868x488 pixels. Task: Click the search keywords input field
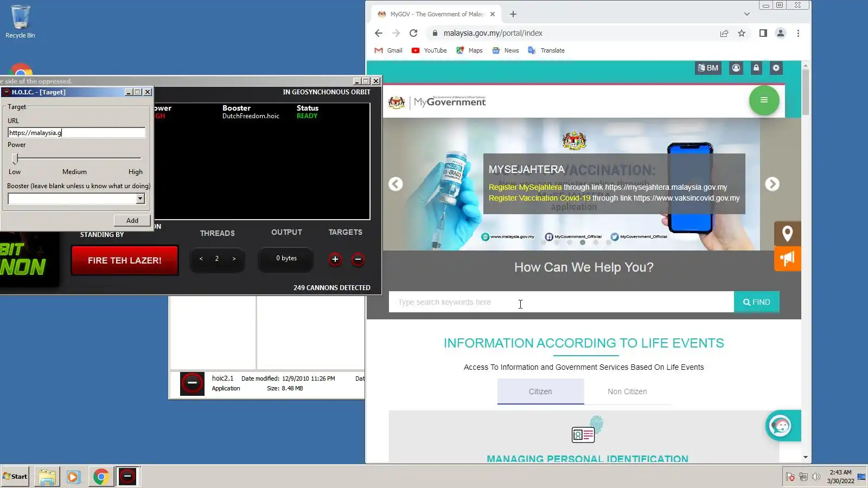(561, 302)
